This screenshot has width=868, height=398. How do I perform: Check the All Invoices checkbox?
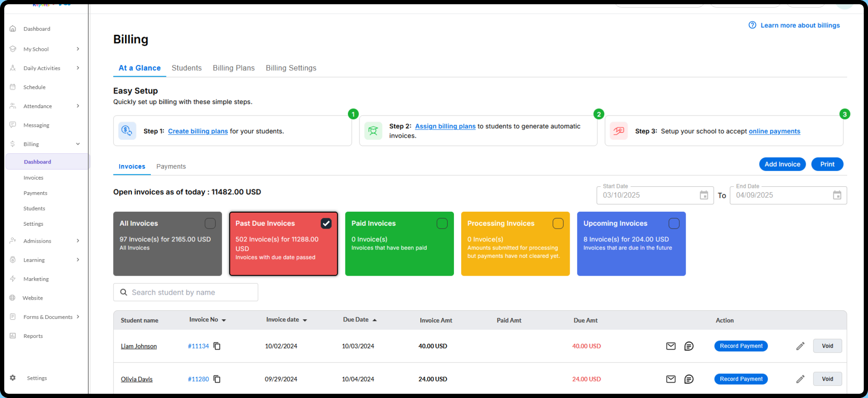tap(210, 223)
